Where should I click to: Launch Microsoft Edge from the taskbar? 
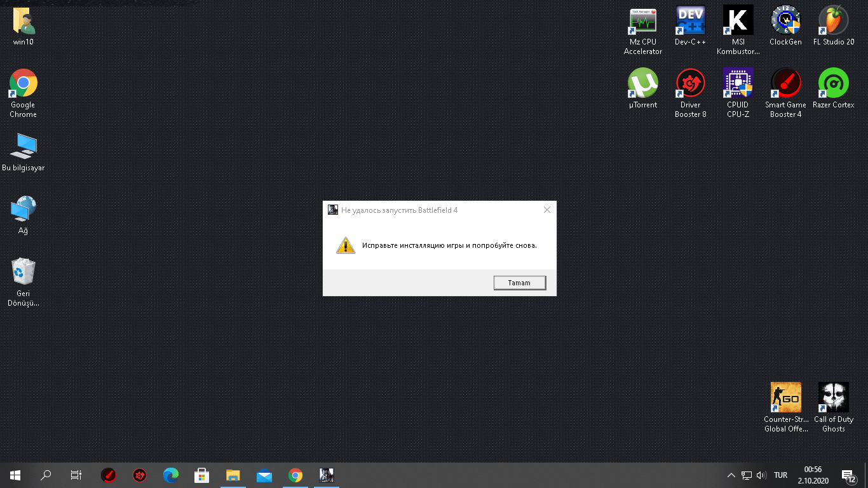coord(171,475)
